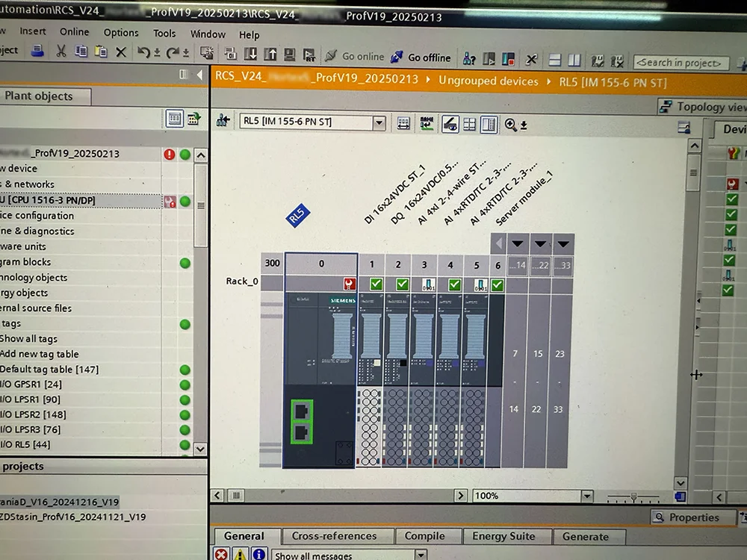Screen dimensions: 747x560
Task: Toggle the information messages filter button
Action: click(x=258, y=554)
